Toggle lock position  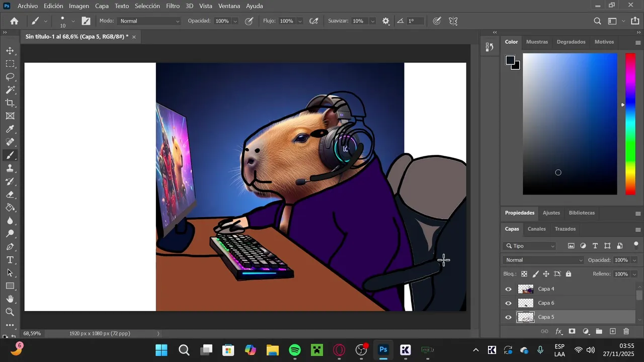pos(546,274)
